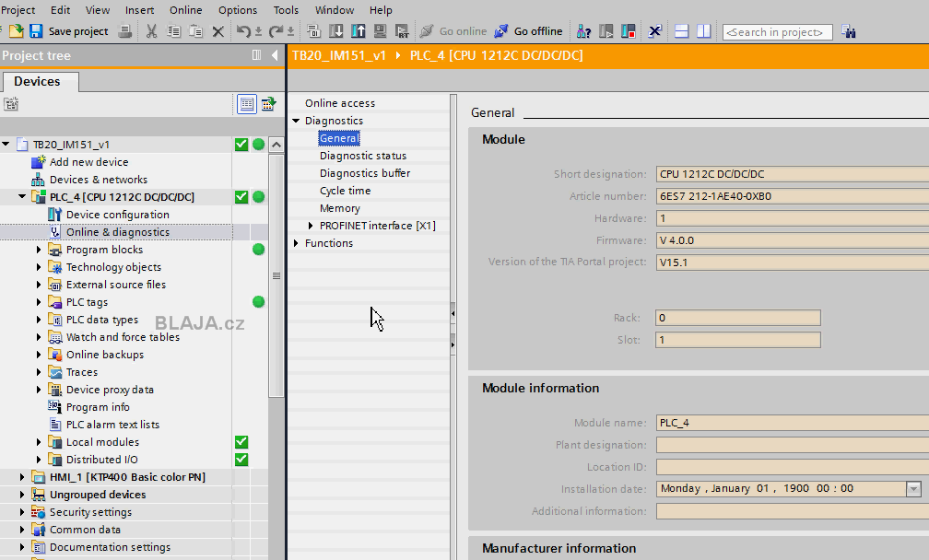The height and width of the screenshot is (560, 929).
Task: Expand the Functions section
Action: tap(296, 243)
